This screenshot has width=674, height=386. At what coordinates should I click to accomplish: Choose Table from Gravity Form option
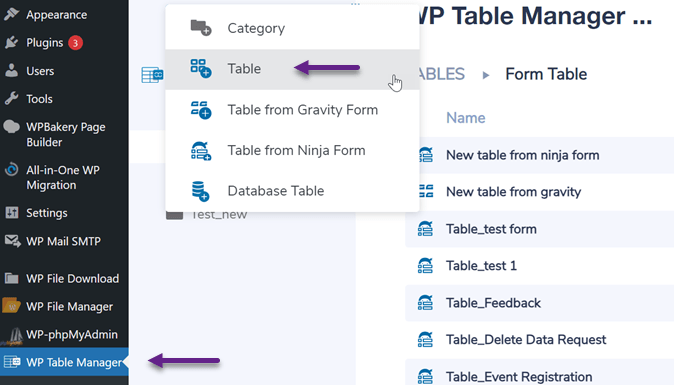pos(292,110)
